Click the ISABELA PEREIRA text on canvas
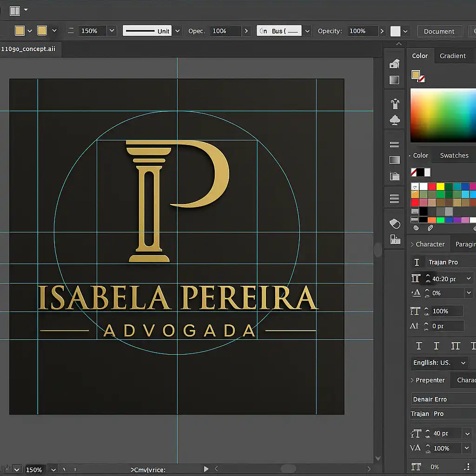 pyautogui.click(x=178, y=298)
